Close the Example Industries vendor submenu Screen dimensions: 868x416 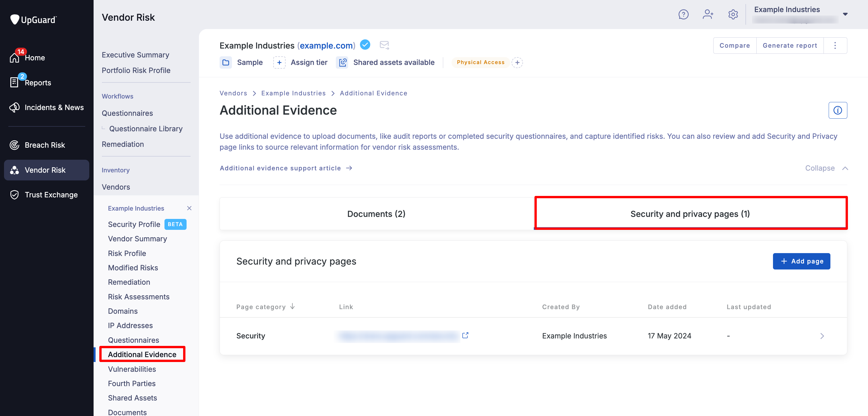point(189,208)
